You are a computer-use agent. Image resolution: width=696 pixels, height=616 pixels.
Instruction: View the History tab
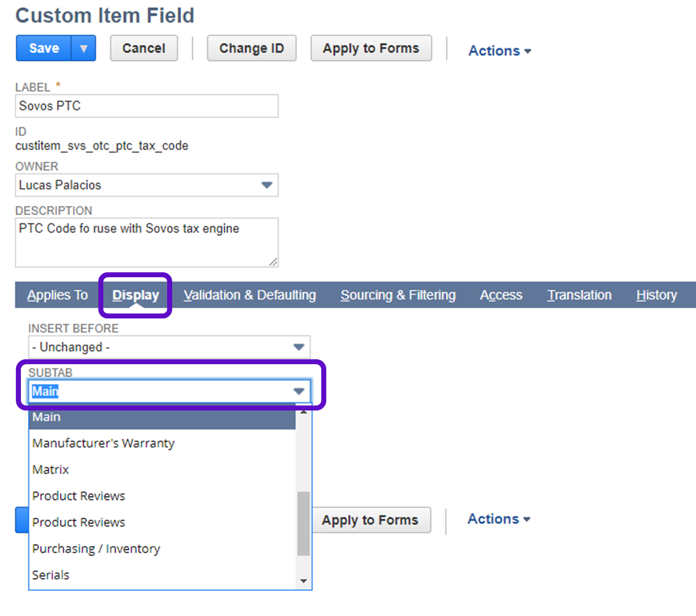pyautogui.click(x=656, y=295)
